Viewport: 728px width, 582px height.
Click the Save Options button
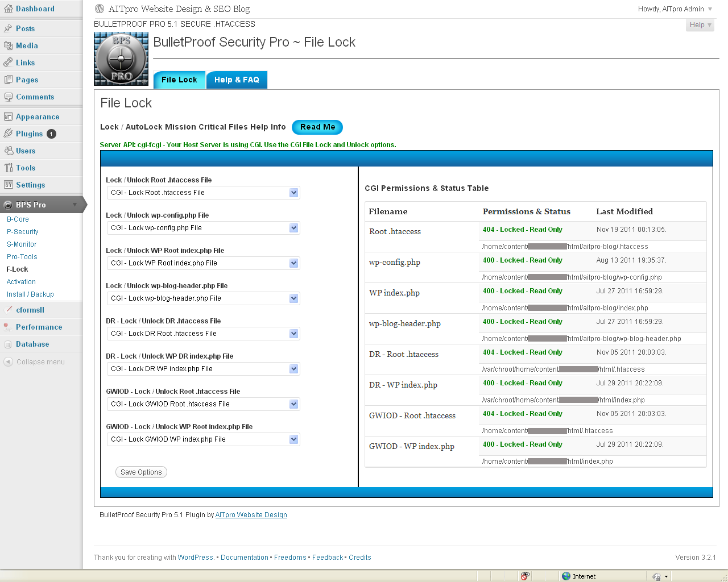[x=141, y=472]
